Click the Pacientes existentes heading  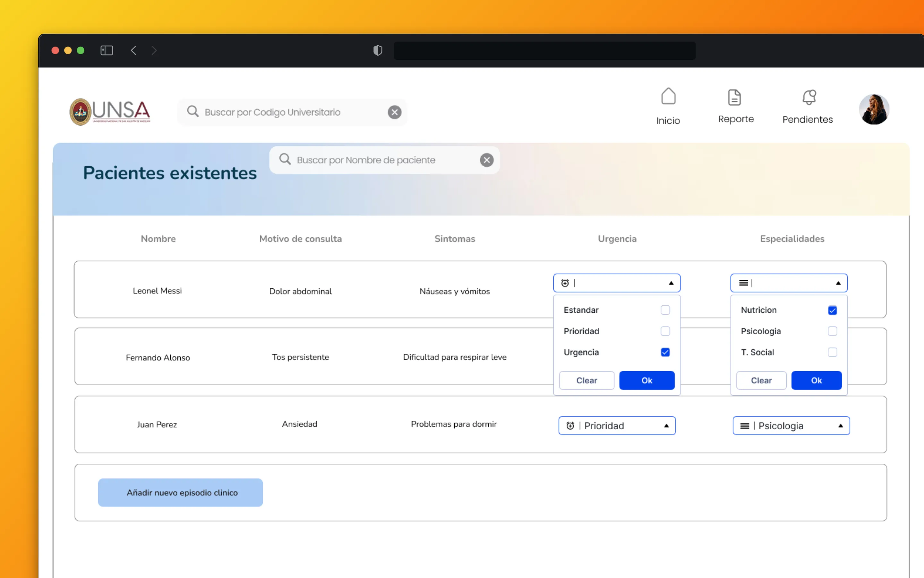pos(170,173)
